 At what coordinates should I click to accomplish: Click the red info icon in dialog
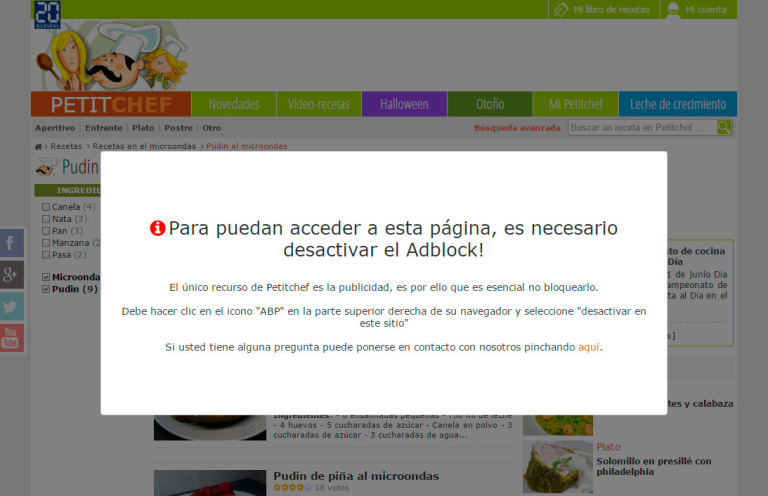click(158, 228)
